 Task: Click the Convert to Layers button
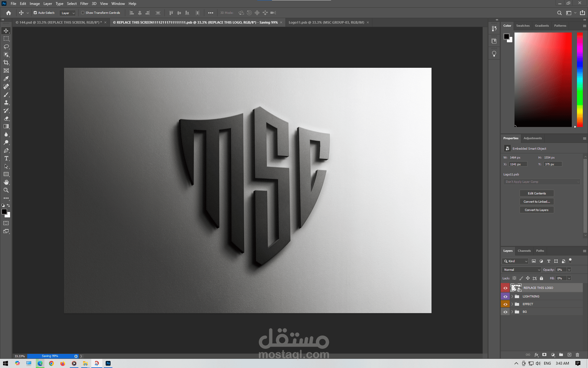click(537, 210)
